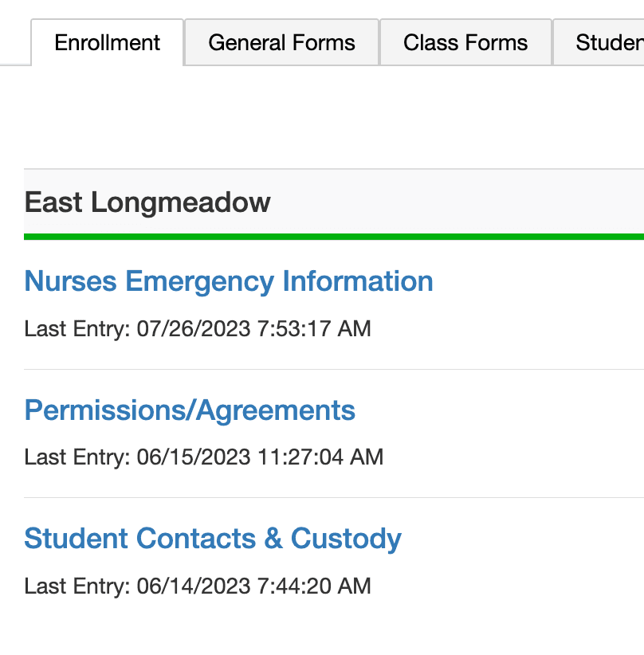Click the Student Contacts last entry date
The height and width of the screenshot is (655, 644).
198,586
